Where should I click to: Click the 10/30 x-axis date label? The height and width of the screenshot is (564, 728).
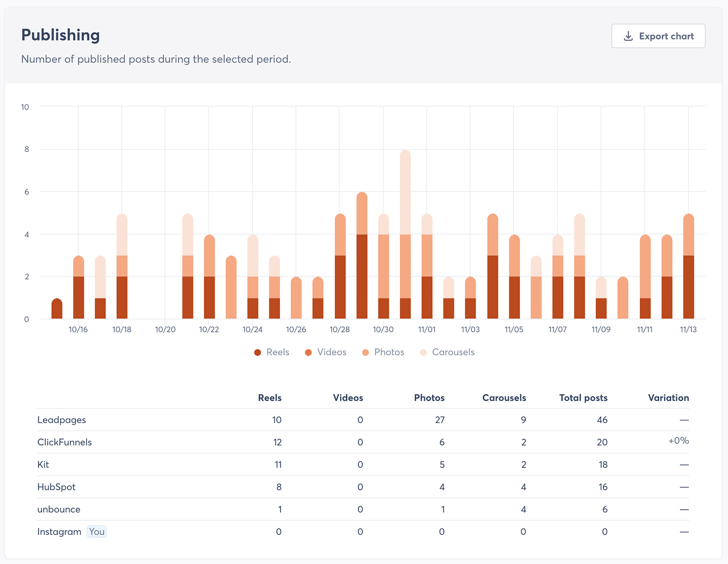[x=383, y=330]
